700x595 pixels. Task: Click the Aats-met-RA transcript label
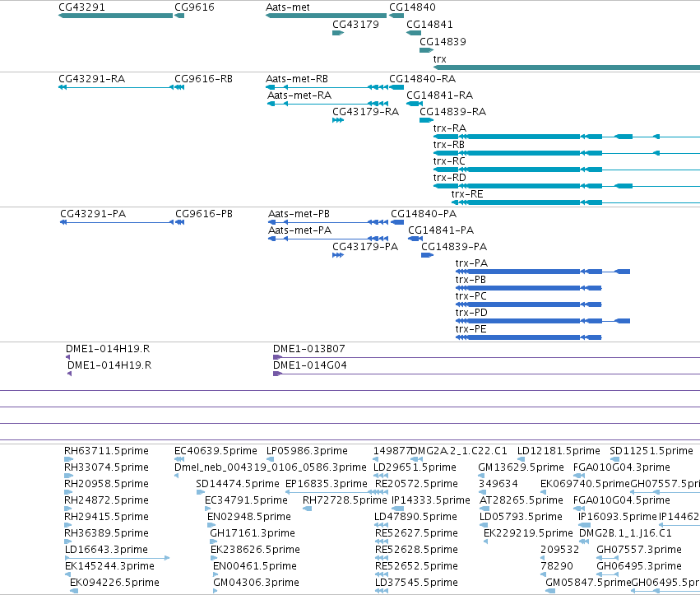tap(299, 95)
